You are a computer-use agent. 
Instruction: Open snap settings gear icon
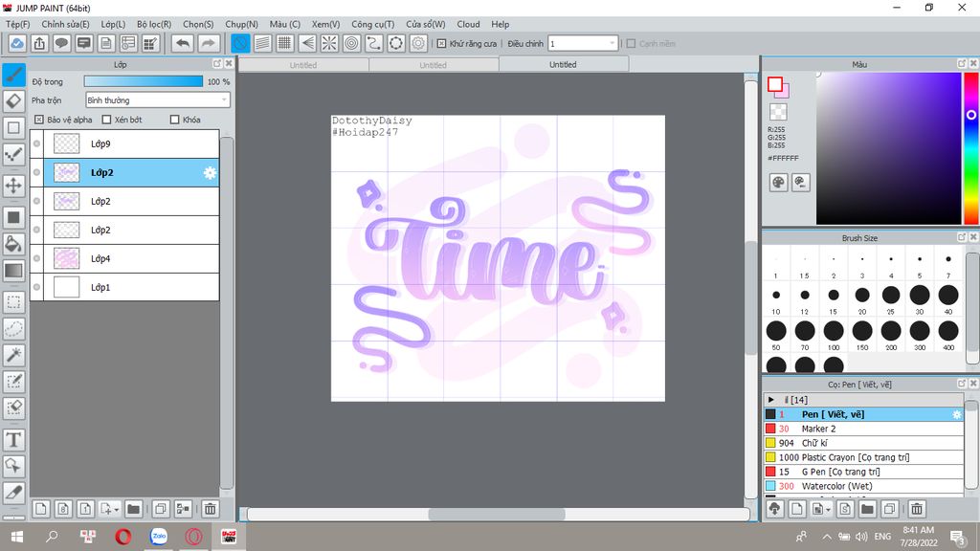[x=418, y=43]
